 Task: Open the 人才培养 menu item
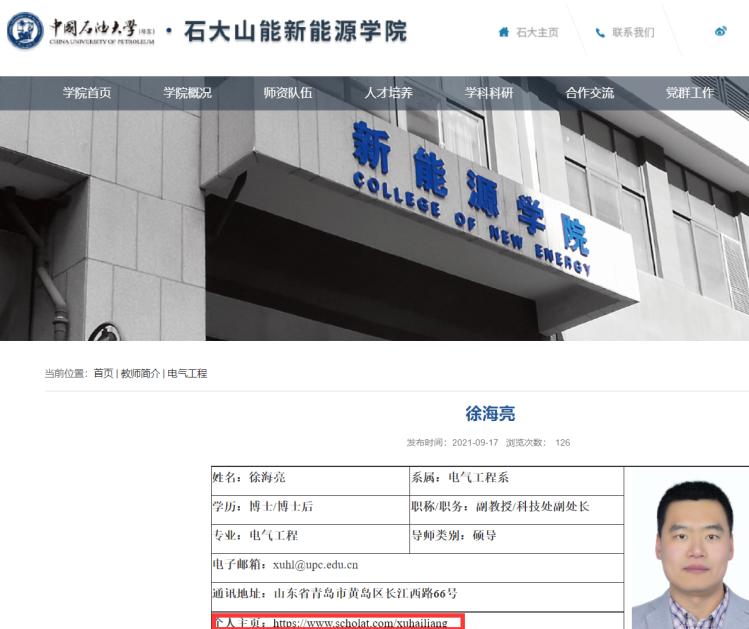click(x=388, y=93)
